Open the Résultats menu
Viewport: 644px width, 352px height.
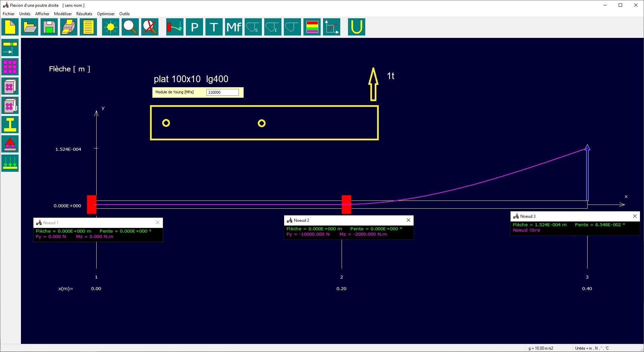coord(84,14)
